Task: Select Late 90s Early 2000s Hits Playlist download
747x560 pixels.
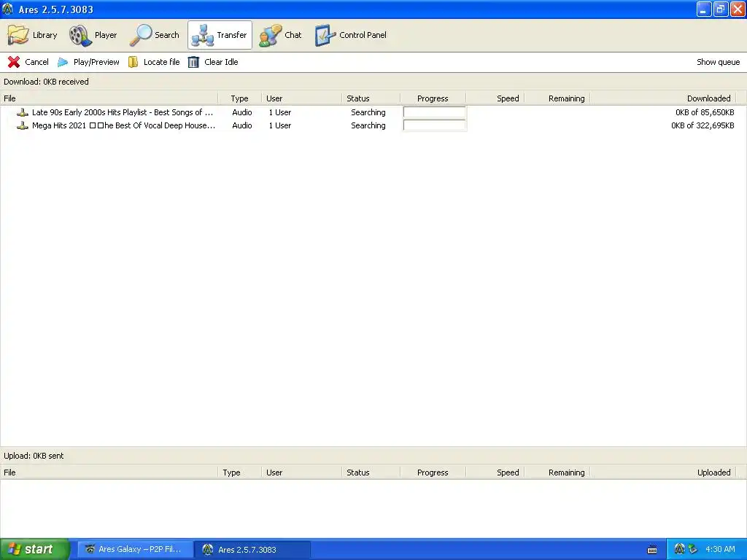Action: (122, 112)
